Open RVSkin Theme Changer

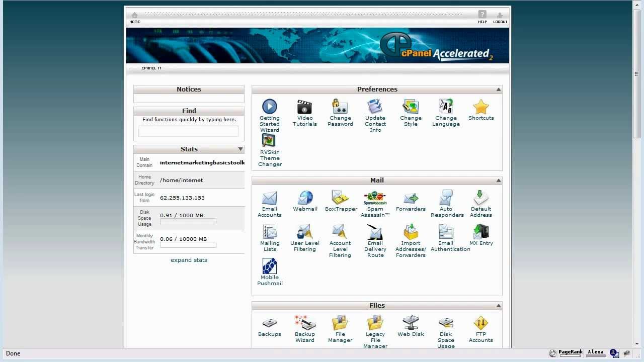pyautogui.click(x=270, y=149)
